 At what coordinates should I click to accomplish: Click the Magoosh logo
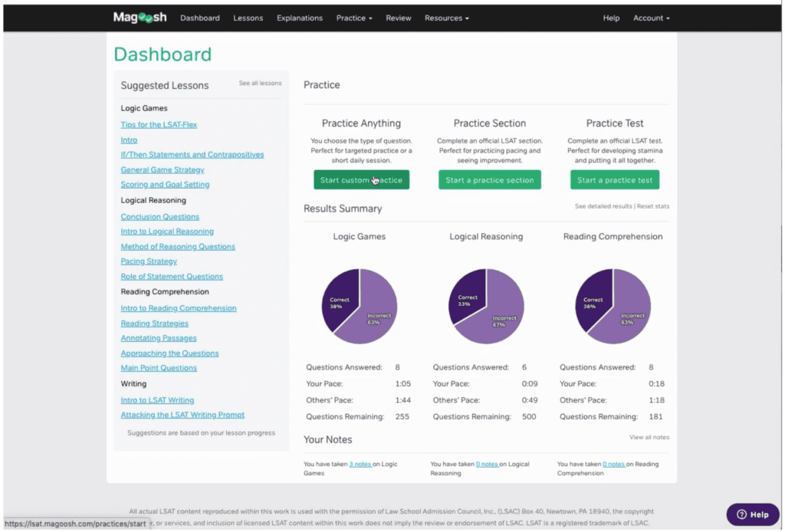pos(140,17)
